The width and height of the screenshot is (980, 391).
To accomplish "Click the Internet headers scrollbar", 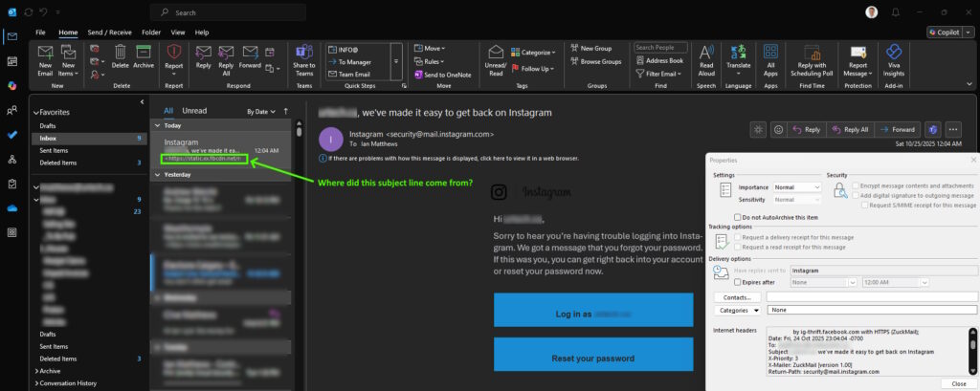I will [x=972, y=350].
